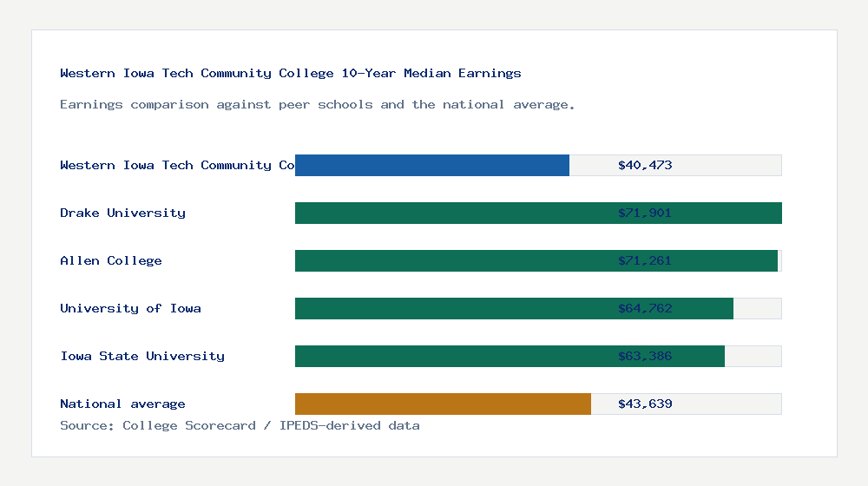
Task: Click the $40,473 value
Action: pos(645,166)
